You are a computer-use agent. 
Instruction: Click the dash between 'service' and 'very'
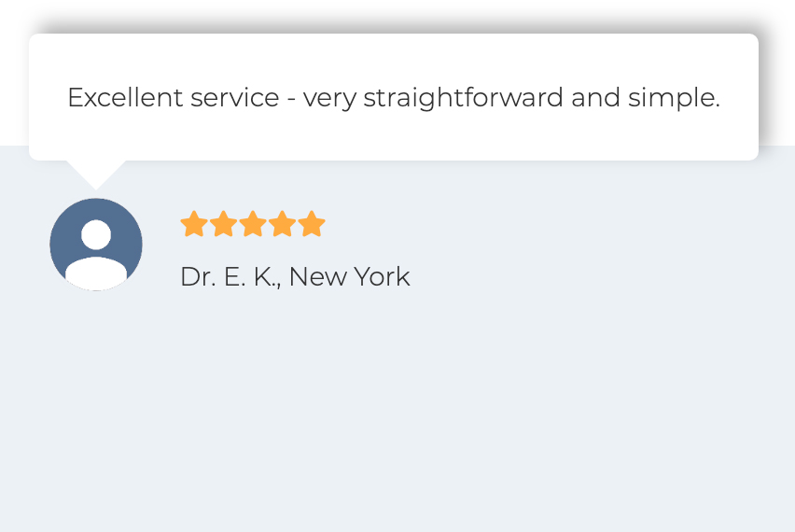(x=291, y=100)
